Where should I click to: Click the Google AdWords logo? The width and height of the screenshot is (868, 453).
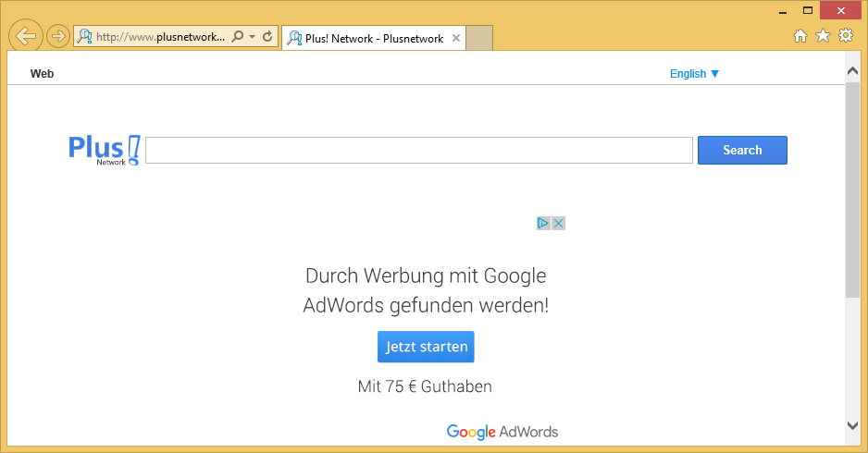(502, 432)
